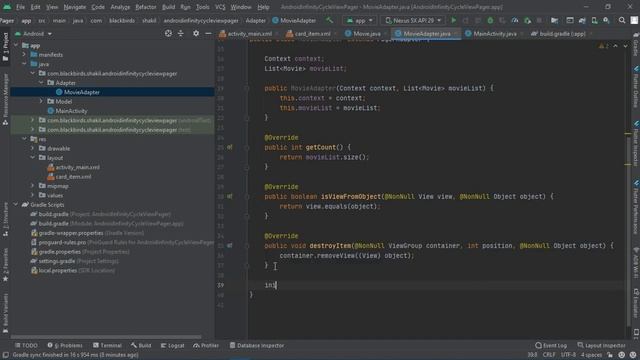Click the UTF-8 encoding in status bar
The height and width of the screenshot is (360, 640).
[x=568, y=355]
